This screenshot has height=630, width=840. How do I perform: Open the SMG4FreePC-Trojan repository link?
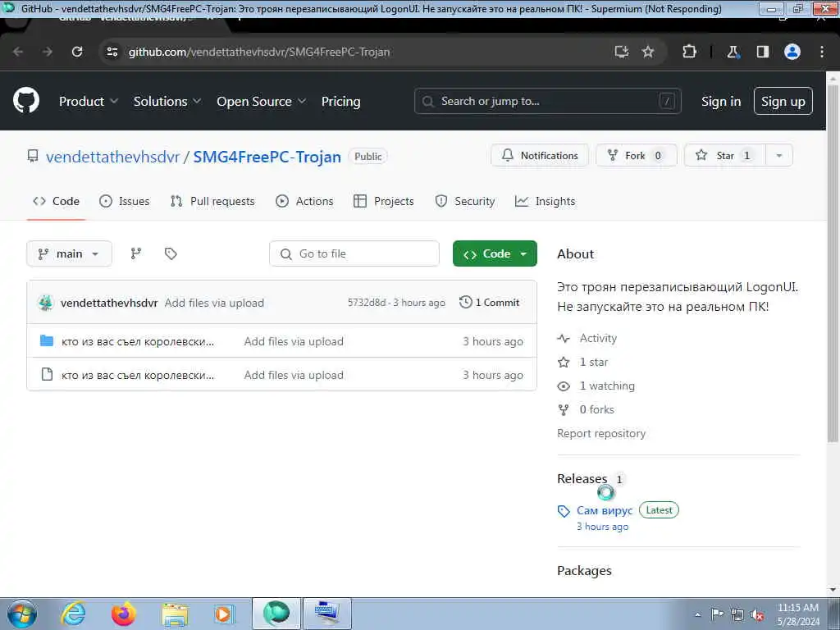tap(267, 157)
